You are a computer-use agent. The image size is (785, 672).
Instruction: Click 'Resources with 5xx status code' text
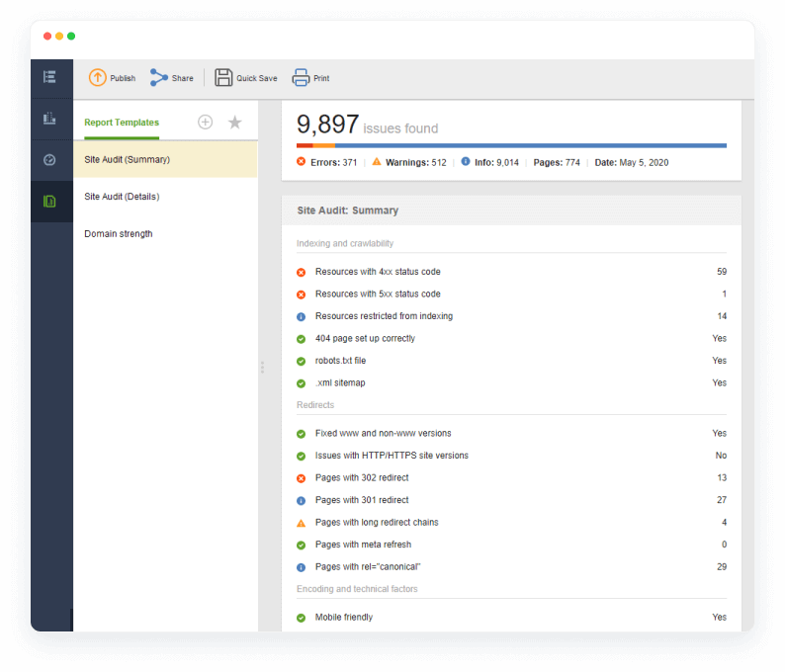378,294
